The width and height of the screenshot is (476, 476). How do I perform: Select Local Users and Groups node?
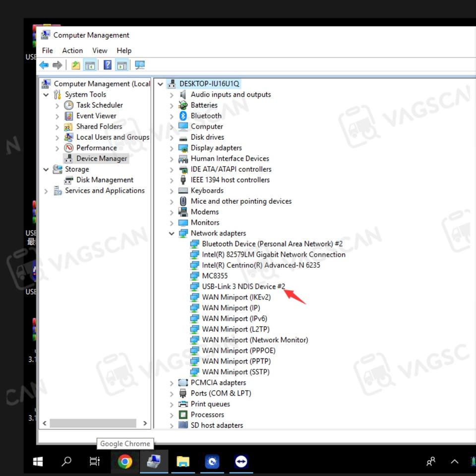pos(113,137)
